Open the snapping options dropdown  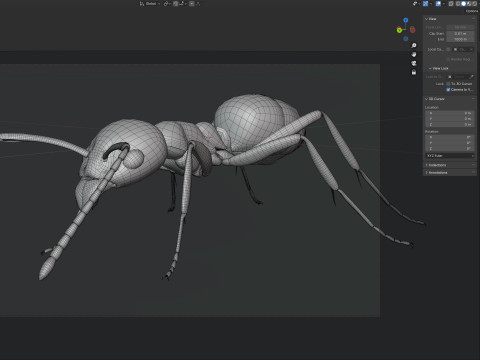[x=182, y=4]
